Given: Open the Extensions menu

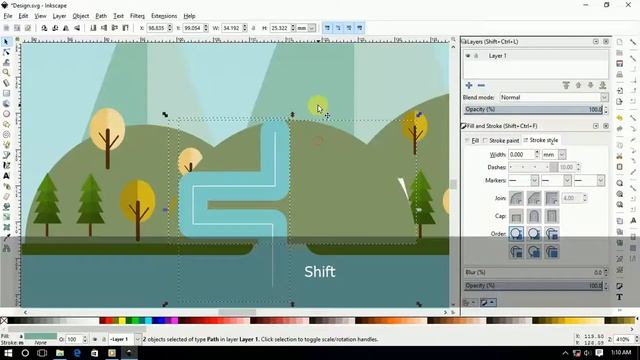Looking at the screenshot, I should [164, 16].
